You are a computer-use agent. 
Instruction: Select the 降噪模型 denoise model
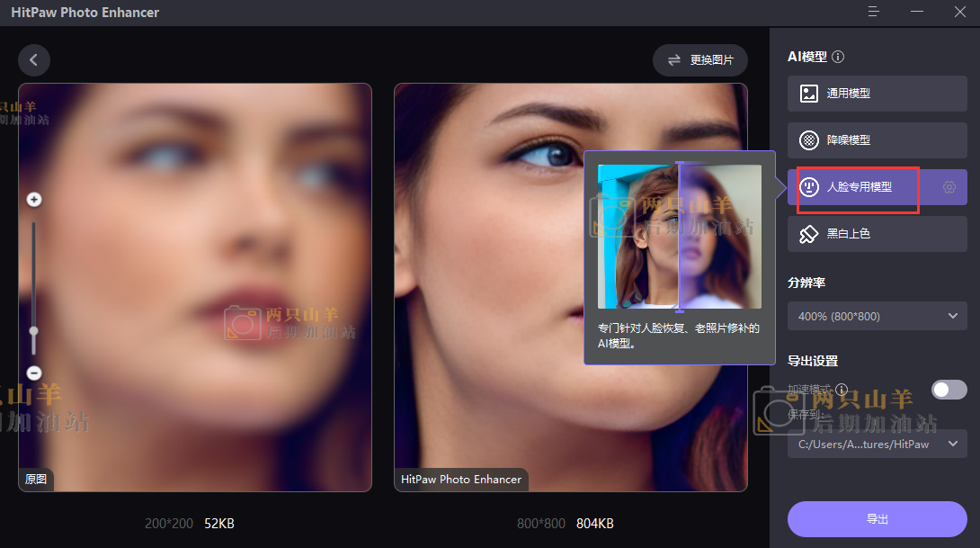877,140
